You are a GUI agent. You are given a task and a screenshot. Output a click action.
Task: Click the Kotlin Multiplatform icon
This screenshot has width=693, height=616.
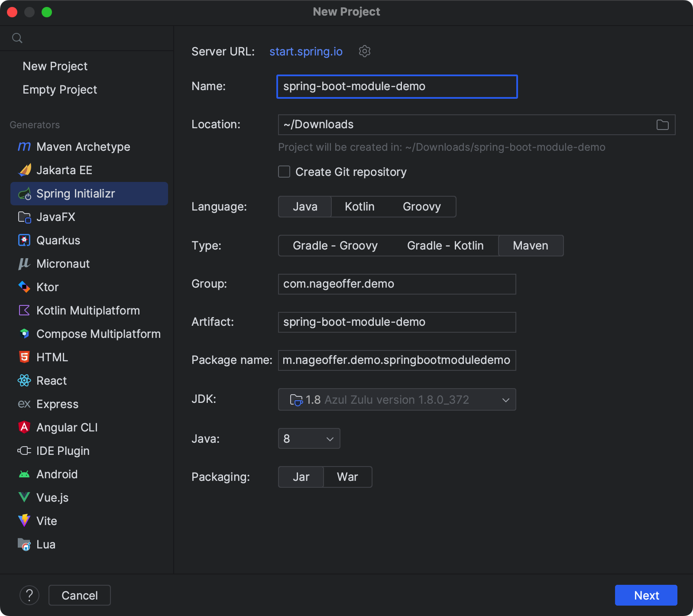point(24,311)
